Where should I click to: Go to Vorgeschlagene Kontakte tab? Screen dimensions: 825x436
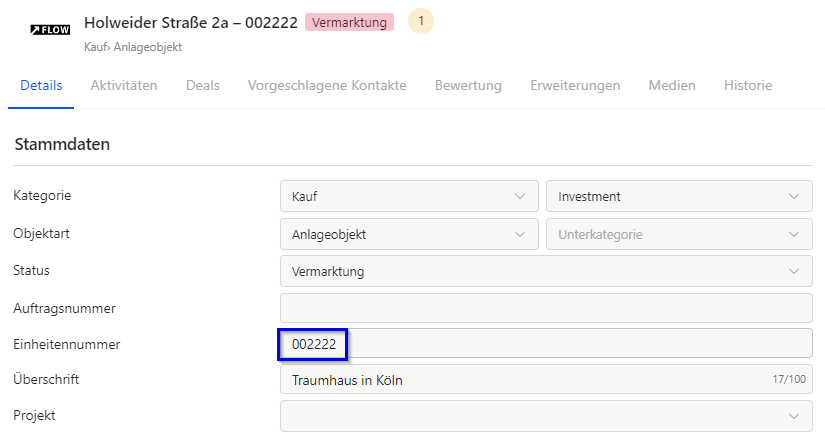point(327,86)
